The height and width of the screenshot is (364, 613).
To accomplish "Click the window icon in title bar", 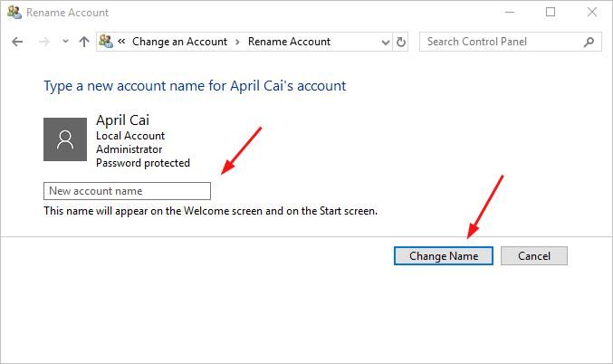I will (x=14, y=13).
